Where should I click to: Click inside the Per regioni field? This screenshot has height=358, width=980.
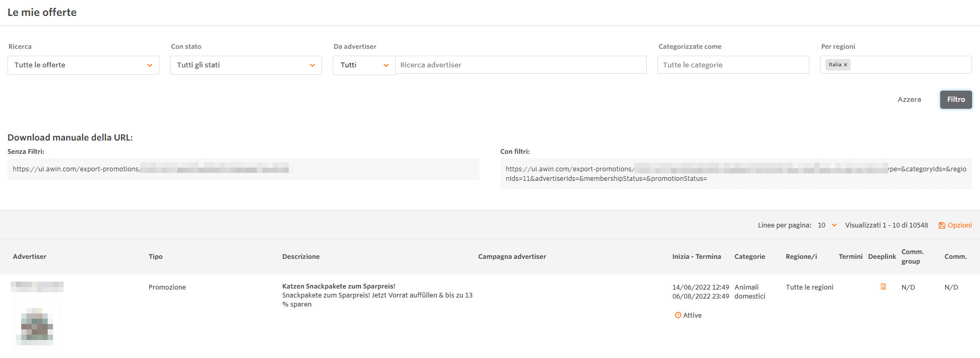pos(911,65)
